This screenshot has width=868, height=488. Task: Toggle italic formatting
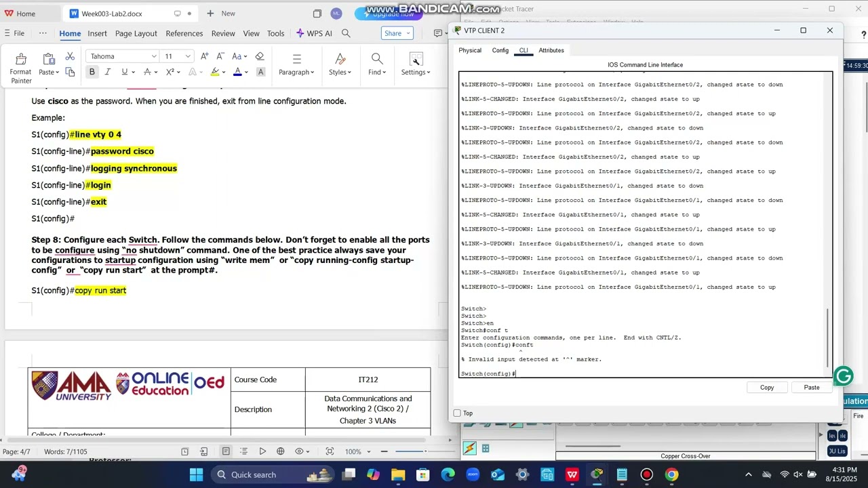pos(108,72)
